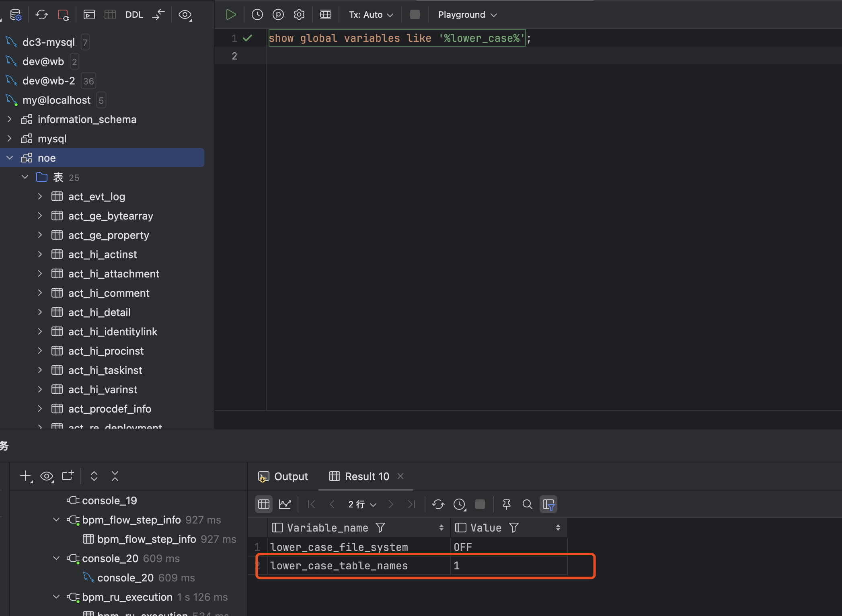The image size is (842, 616).
Task: Select the act_hi_identitylink table
Action: tap(113, 332)
